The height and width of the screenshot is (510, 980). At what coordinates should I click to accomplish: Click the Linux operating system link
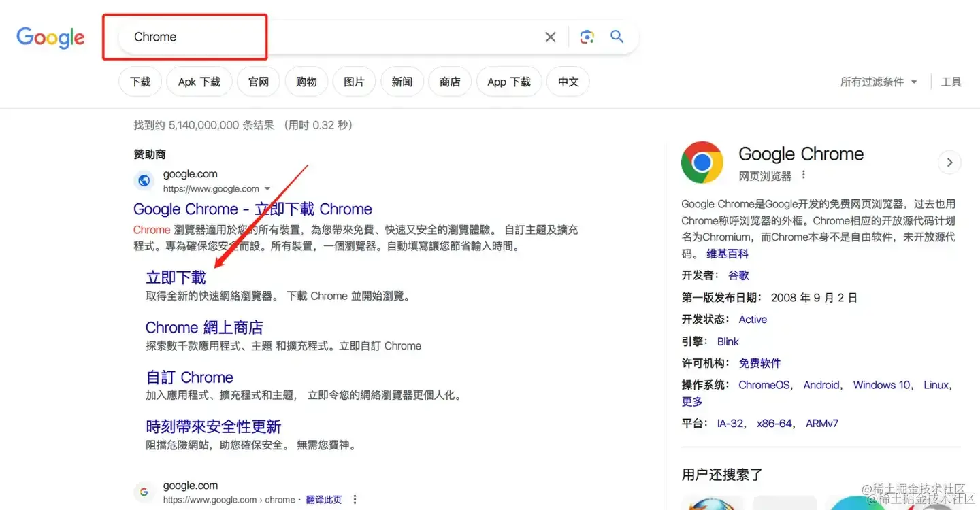click(x=936, y=385)
